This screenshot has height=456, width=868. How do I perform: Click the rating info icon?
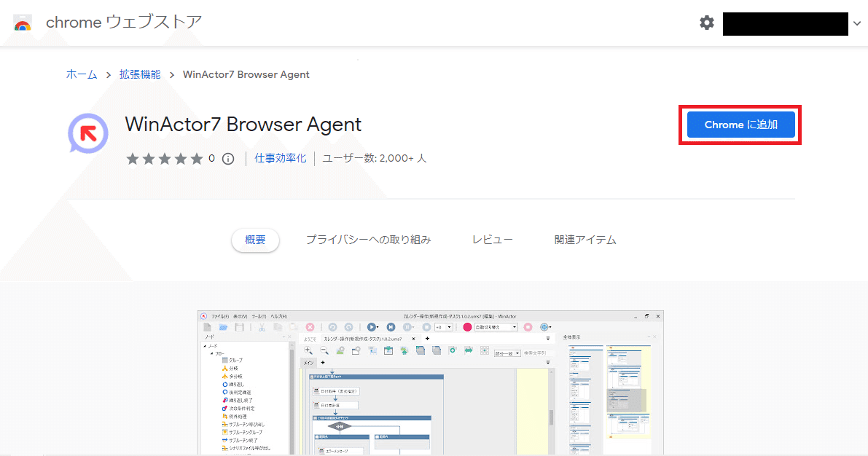[x=228, y=158]
